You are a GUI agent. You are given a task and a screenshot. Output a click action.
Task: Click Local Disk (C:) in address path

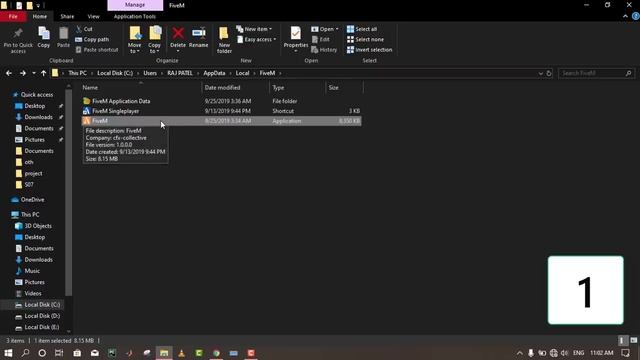[x=115, y=73]
